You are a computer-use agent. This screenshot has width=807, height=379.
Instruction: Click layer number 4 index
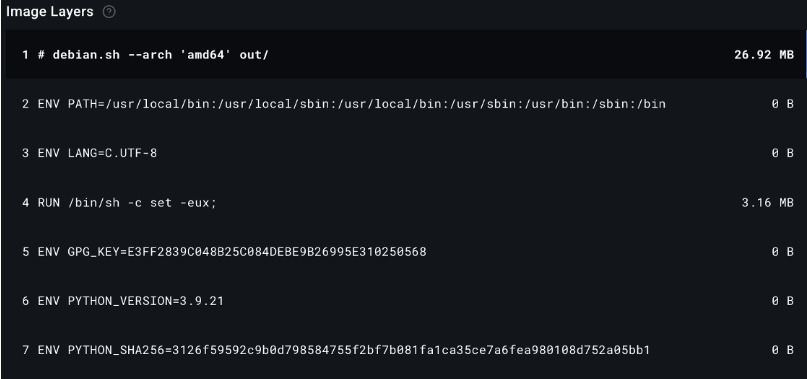25,202
